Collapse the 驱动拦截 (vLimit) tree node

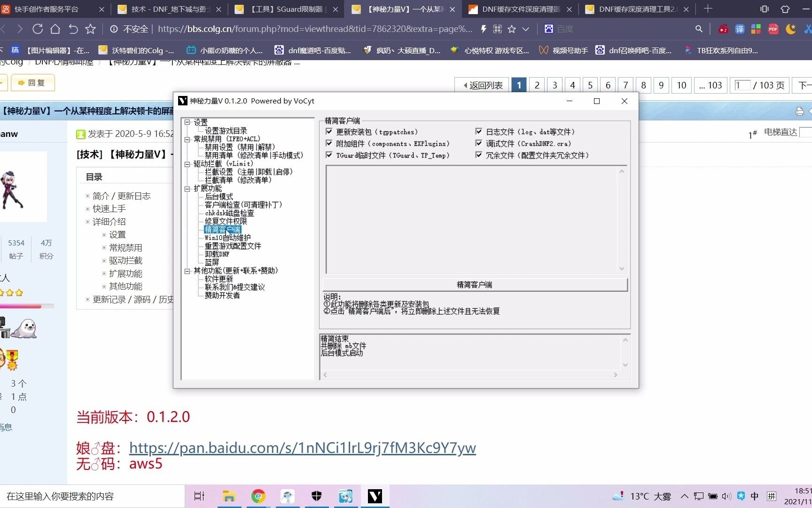pyautogui.click(x=187, y=164)
